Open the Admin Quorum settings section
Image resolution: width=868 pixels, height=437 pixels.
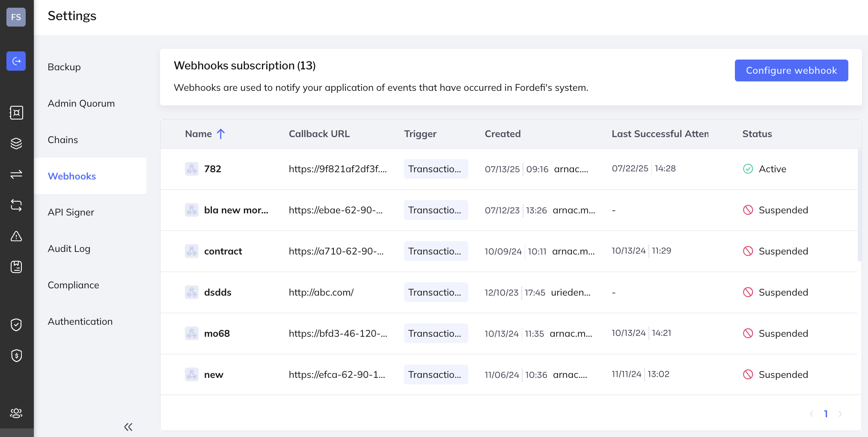coord(81,103)
